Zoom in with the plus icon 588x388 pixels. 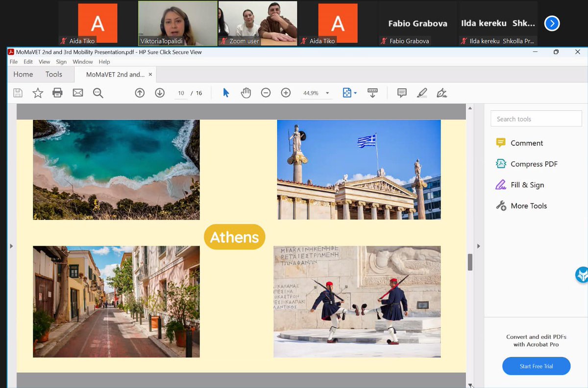pos(286,93)
